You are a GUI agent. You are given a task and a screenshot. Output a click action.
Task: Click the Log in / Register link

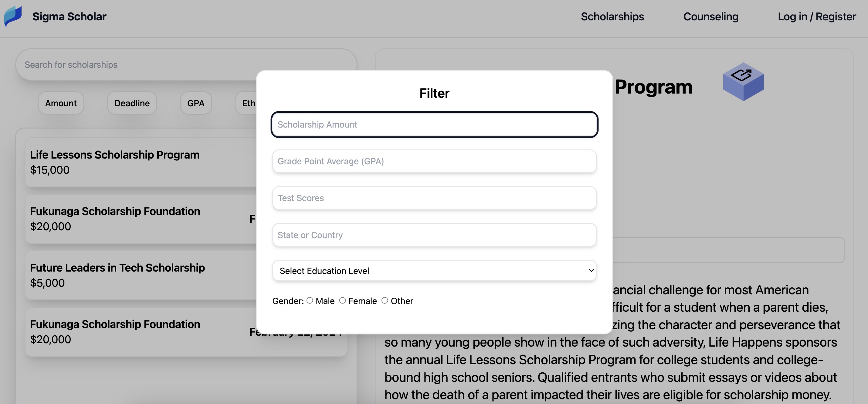pos(817,16)
